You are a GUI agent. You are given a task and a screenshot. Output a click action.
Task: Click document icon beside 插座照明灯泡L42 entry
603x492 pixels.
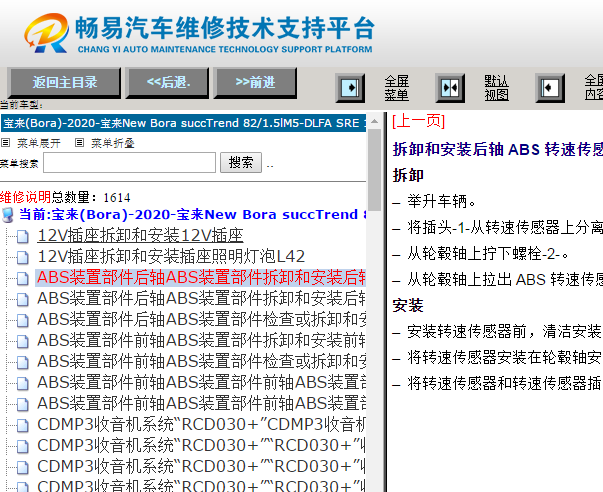23,257
